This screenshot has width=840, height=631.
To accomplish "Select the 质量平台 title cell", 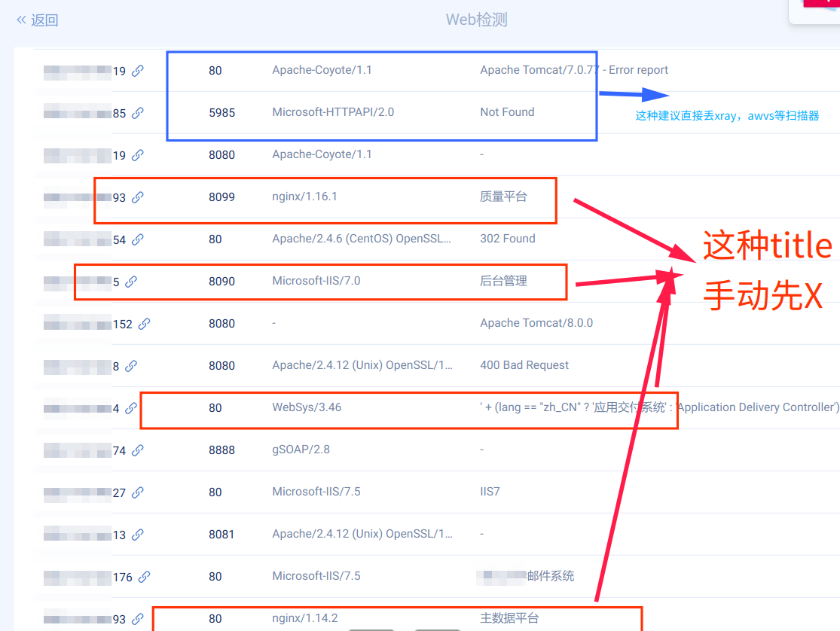I will click(503, 197).
